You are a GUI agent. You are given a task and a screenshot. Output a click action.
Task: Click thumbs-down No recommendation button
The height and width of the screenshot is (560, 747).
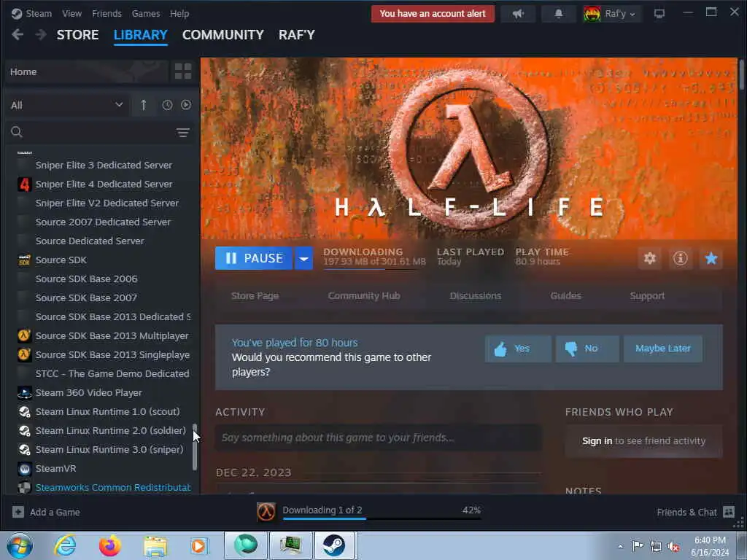click(587, 349)
